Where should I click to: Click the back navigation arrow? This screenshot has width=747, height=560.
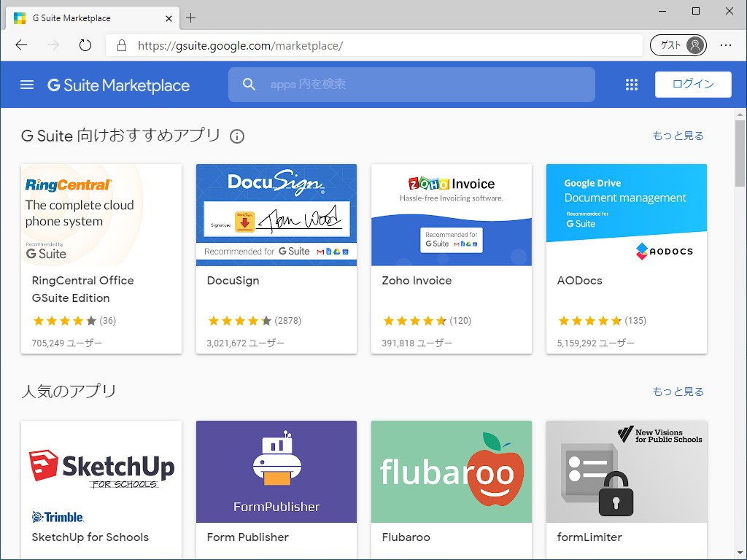[20, 44]
